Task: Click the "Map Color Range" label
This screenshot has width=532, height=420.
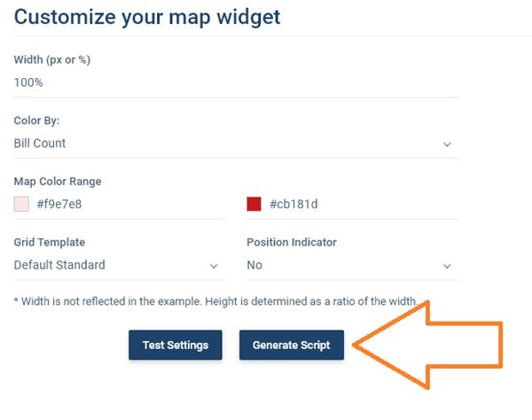Action: click(58, 182)
